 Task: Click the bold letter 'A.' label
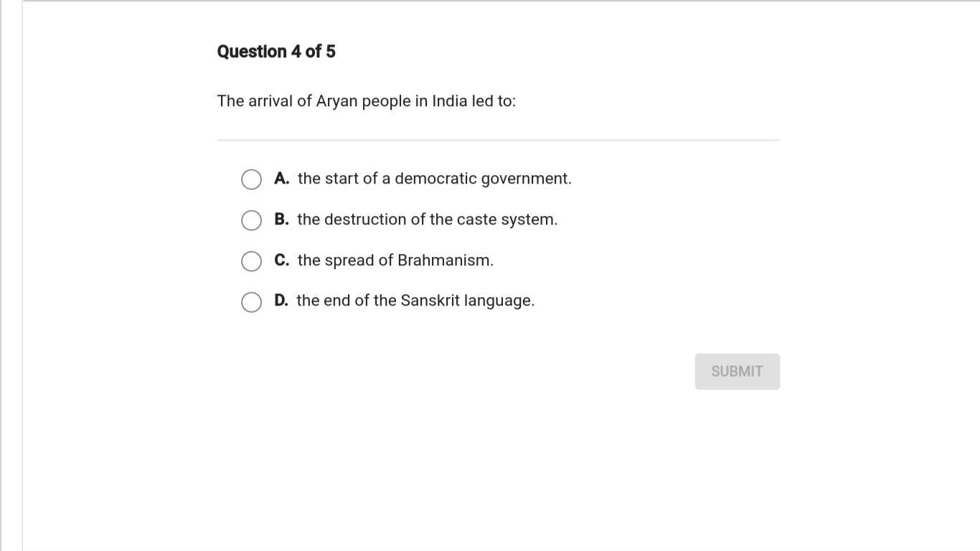coord(282,179)
